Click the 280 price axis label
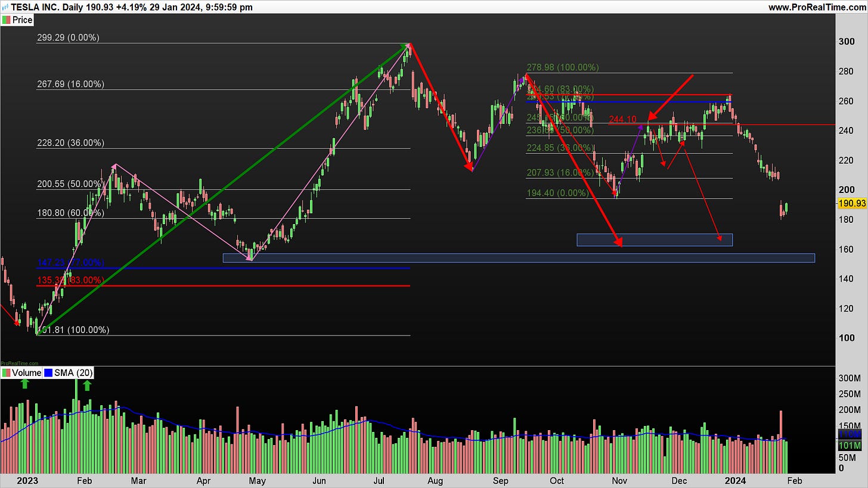 click(x=847, y=72)
